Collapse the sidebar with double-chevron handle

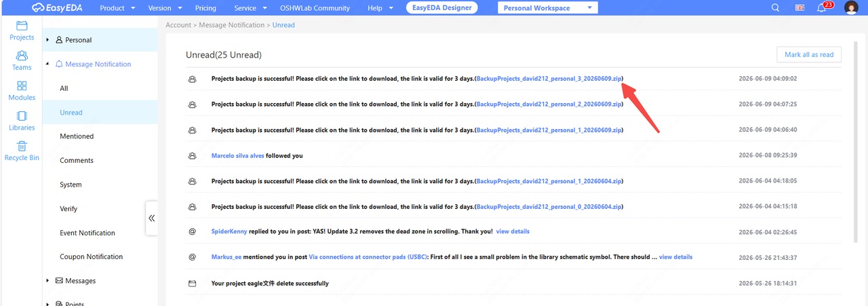[152, 218]
